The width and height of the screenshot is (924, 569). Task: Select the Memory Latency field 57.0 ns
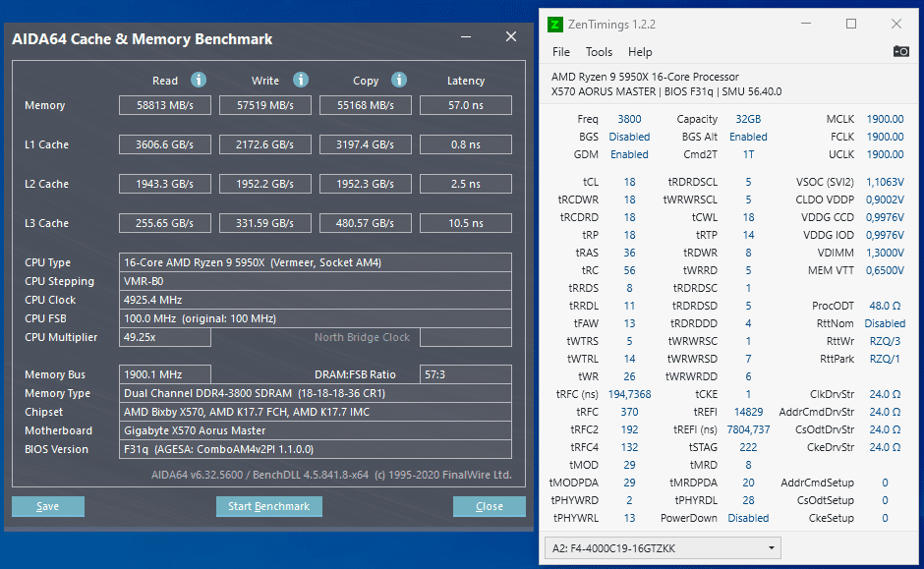click(x=466, y=105)
